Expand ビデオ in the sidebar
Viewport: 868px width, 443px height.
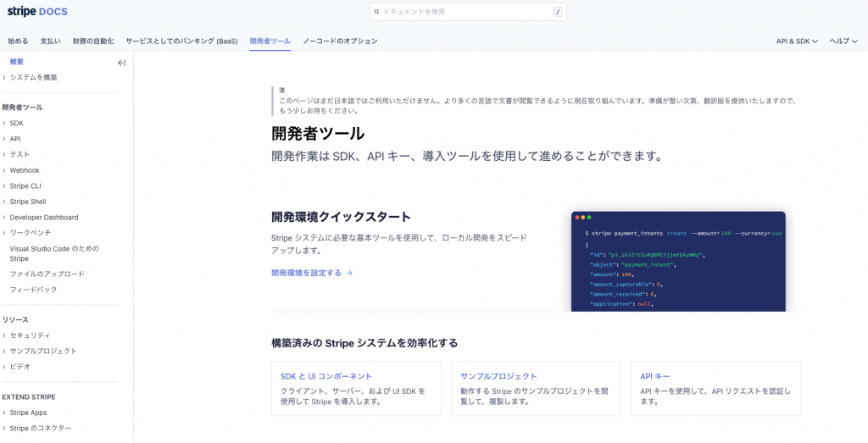point(17,366)
